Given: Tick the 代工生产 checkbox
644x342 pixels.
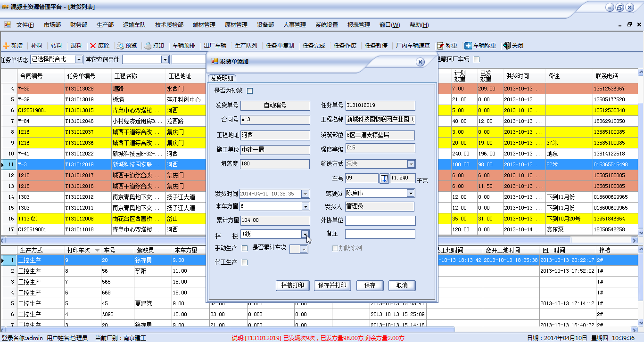Looking at the screenshot, I should (x=244, y=262).
